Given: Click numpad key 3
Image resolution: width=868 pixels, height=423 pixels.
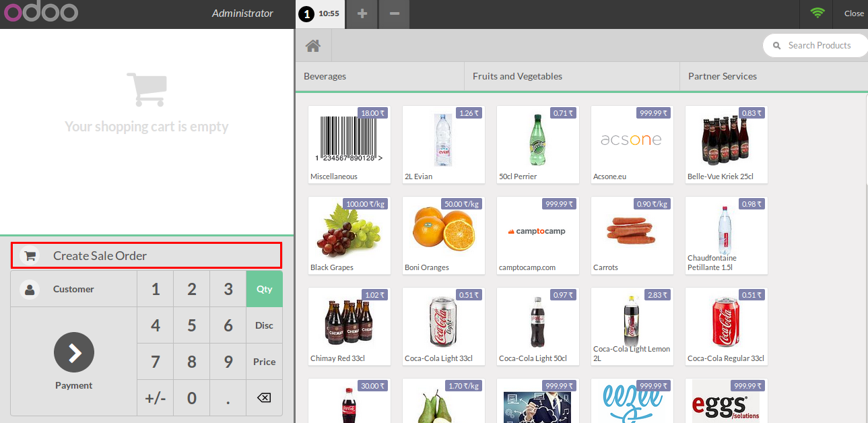Looking at the screenshot, I should 228,289.
